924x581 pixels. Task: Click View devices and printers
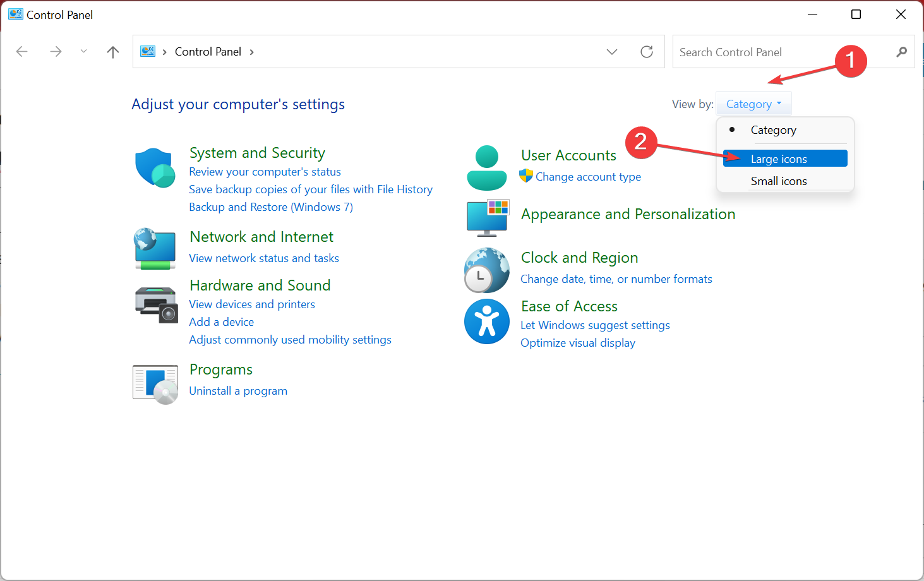(x=252, y=304)
